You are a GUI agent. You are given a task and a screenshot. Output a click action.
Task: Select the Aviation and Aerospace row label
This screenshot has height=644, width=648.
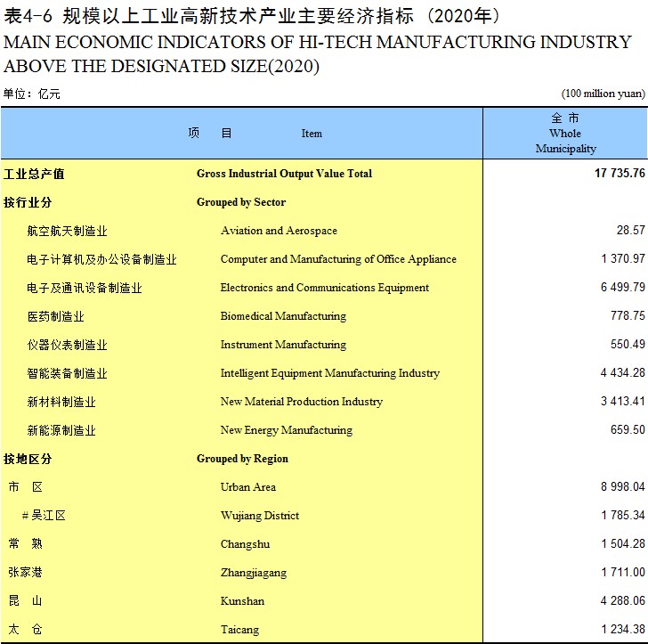pos(279,231)
